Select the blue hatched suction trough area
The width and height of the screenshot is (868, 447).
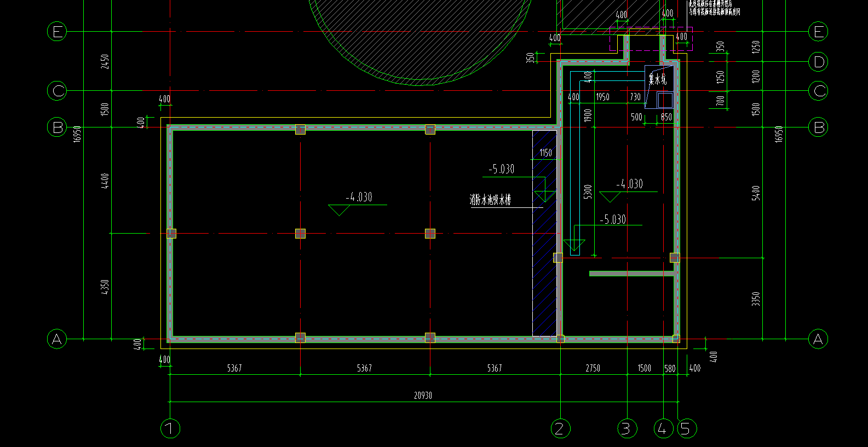[x=544, y=233]
